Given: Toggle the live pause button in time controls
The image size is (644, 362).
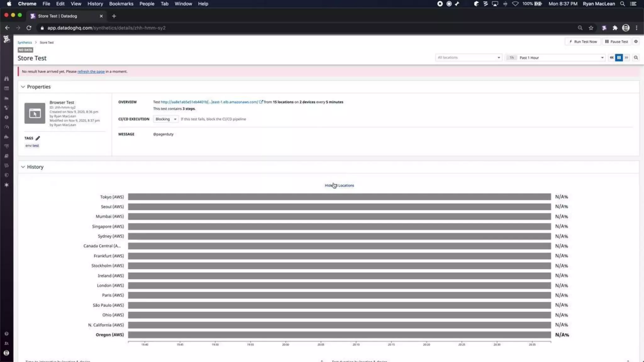Looking at the screenshot, I should (x=619, y=58).
